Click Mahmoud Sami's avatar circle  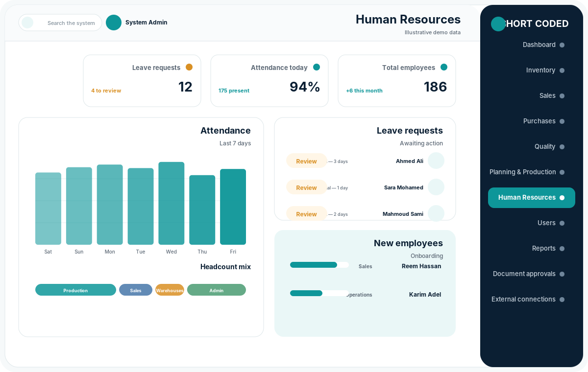[436, 213]
